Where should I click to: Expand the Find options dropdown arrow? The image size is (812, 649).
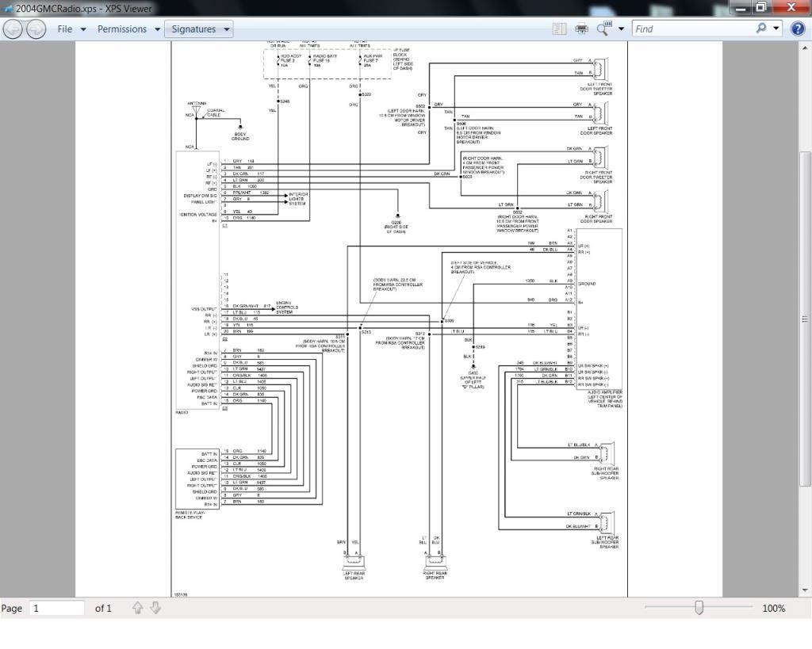point(776,29)
